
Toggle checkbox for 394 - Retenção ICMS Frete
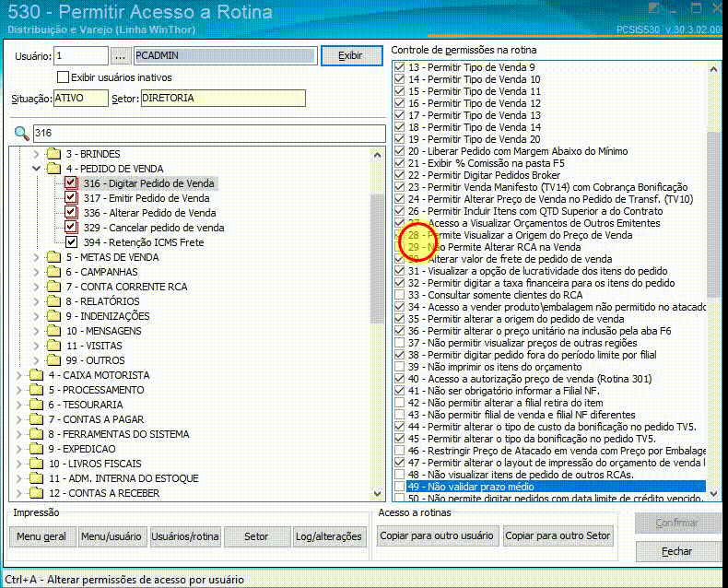coord(71,242)
